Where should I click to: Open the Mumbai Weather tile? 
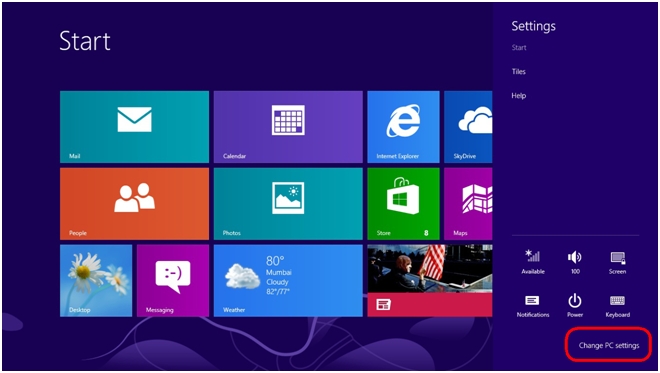288,281
